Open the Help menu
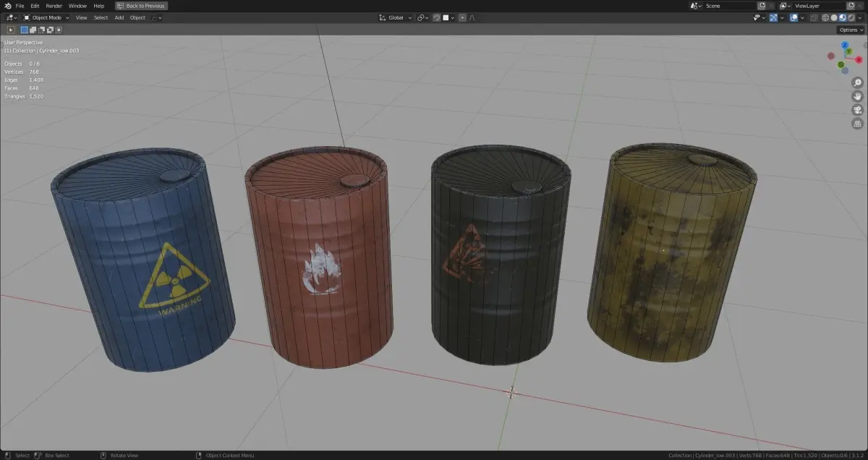Screen dimensions: 868x460 click(x=99, y=6)
